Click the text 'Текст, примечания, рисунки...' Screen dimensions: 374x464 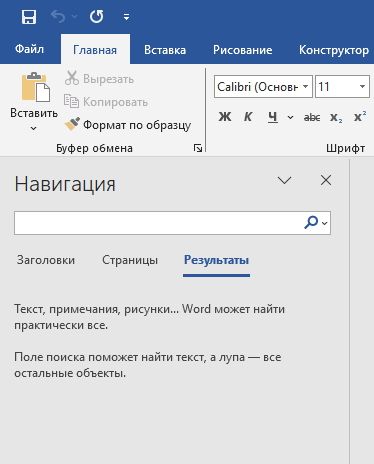click(x=97, y=309)
